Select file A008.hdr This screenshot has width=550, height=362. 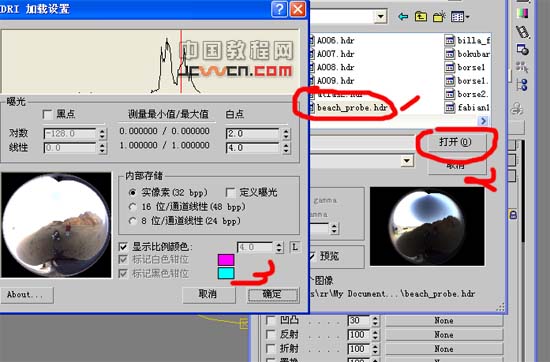(x=335, y=67)
